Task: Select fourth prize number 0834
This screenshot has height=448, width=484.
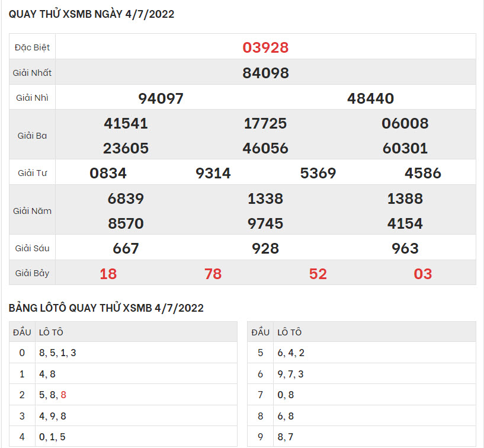Action: pos(108,173)
